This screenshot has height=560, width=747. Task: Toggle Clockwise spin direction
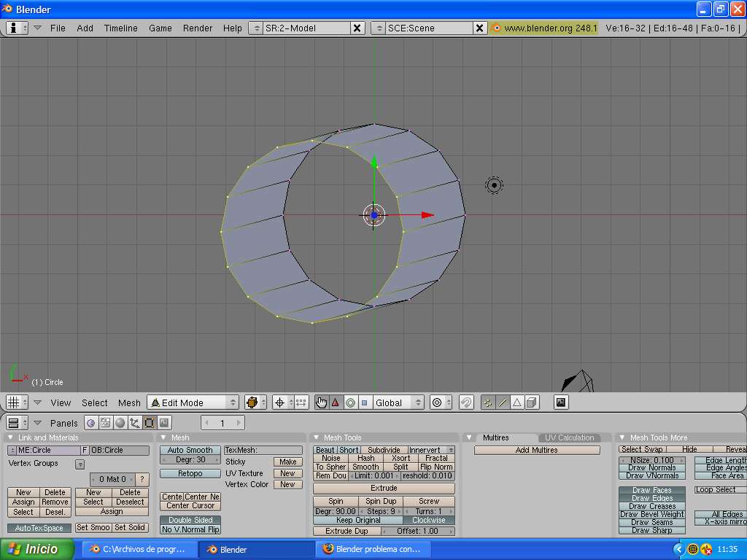[429, 520]
